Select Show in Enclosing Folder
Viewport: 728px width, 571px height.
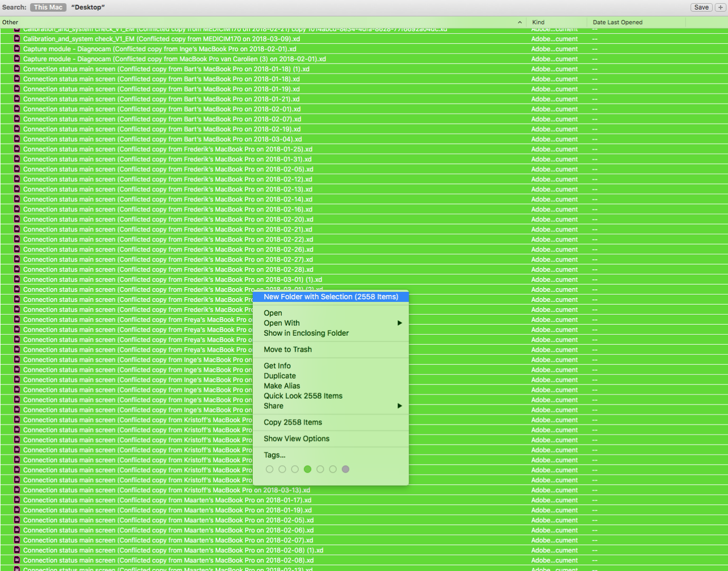[331, 333]
